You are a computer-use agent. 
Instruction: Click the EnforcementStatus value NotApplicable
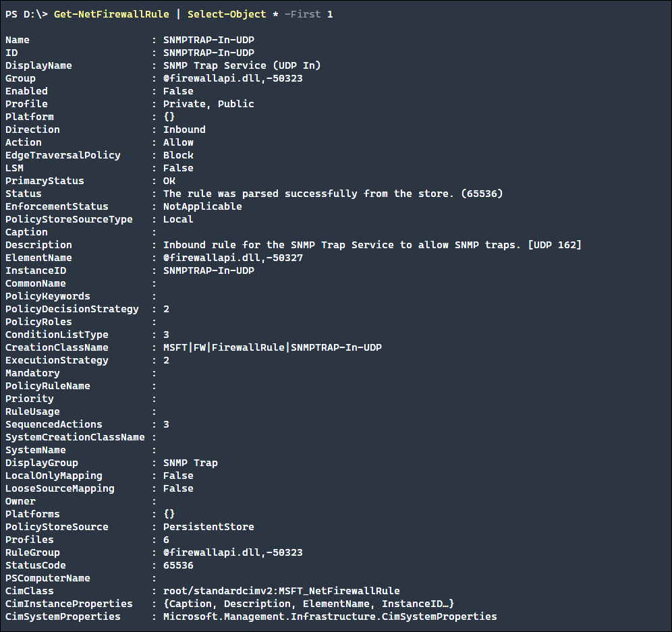click(202, 206)
